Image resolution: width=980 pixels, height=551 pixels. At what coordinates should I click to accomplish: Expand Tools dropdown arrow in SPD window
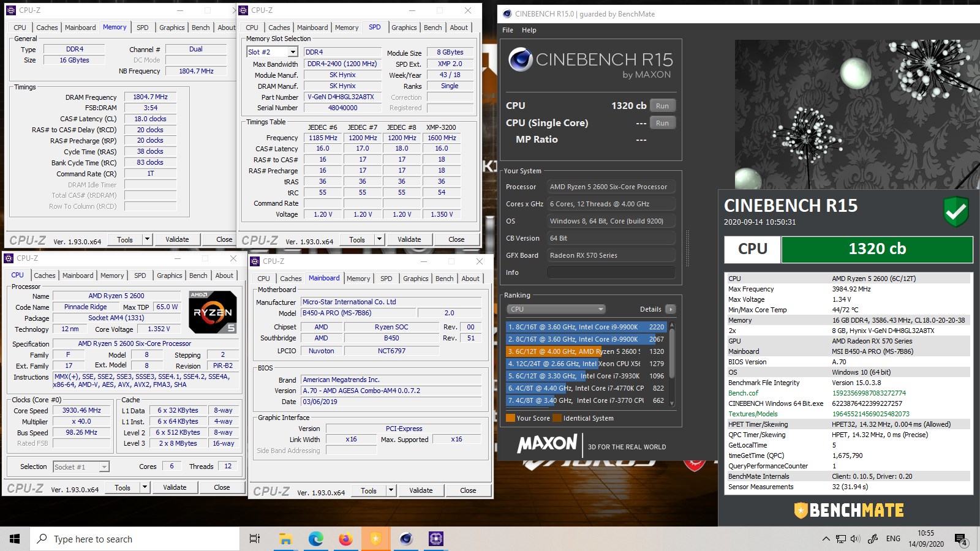379,239
